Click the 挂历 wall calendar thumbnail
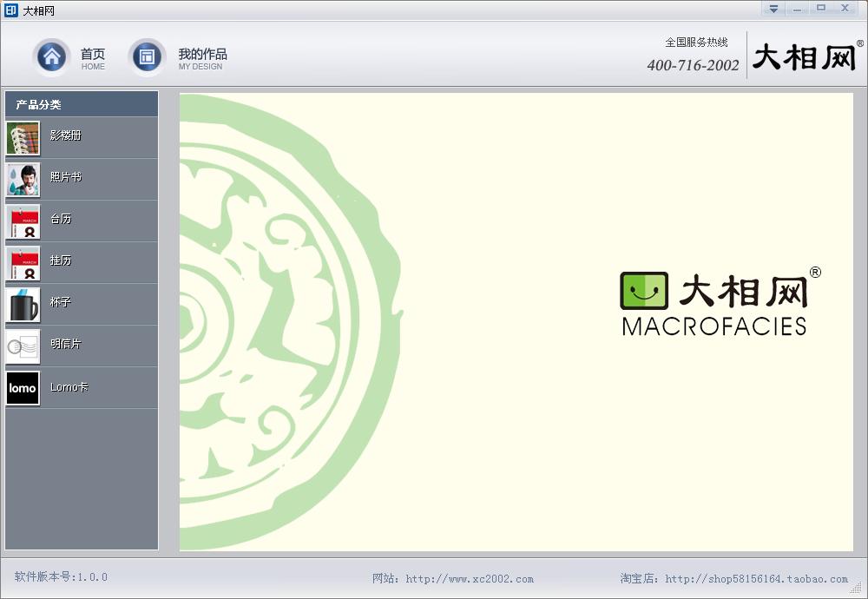 pyautogui.click(x=23, y=263)
